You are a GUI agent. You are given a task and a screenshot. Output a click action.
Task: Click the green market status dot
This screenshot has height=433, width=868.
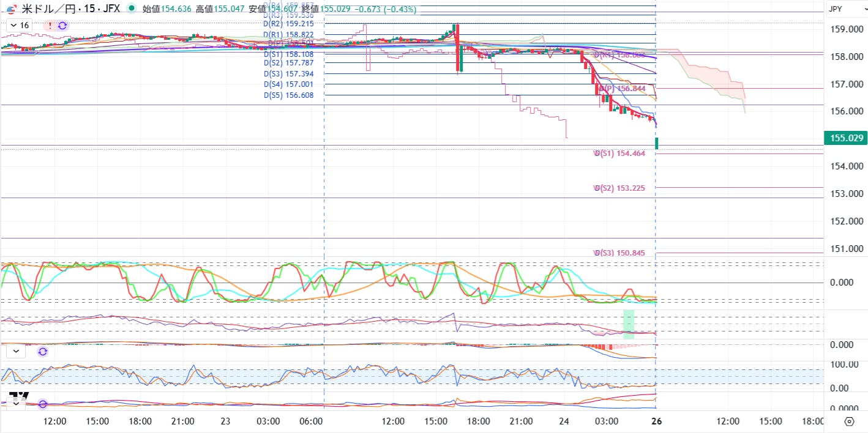pyautogui.click(x=132, y=9)
